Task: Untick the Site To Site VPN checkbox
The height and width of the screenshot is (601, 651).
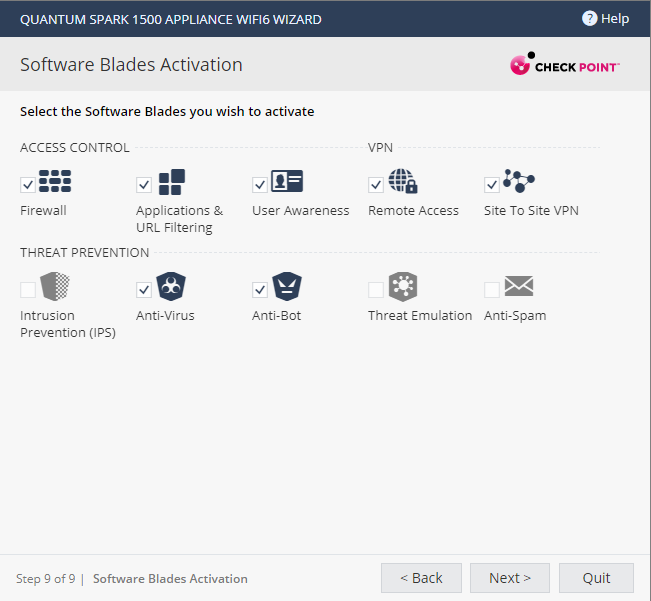Action: [x=492, y=185]
